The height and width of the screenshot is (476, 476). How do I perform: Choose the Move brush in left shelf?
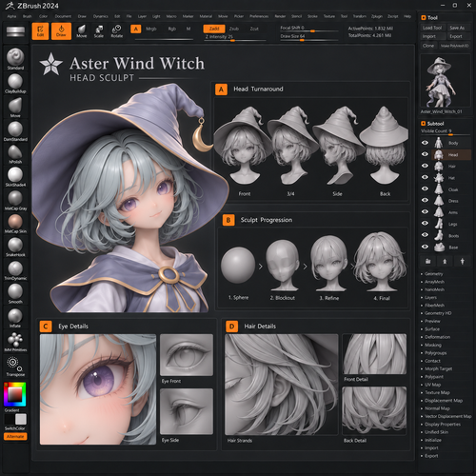(x=15, y=108)
